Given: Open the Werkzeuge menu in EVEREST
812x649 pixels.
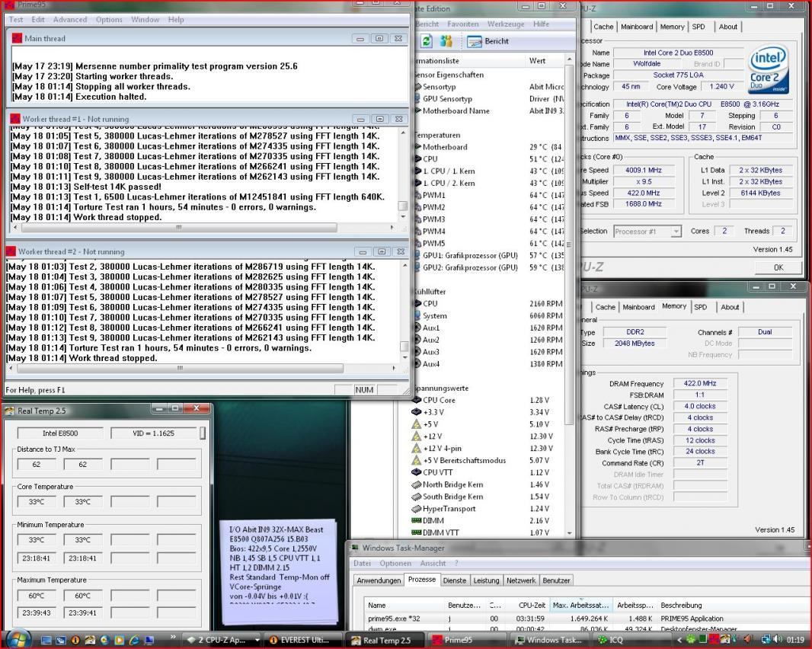Looking at the screenshot, I should coord(506,24).
